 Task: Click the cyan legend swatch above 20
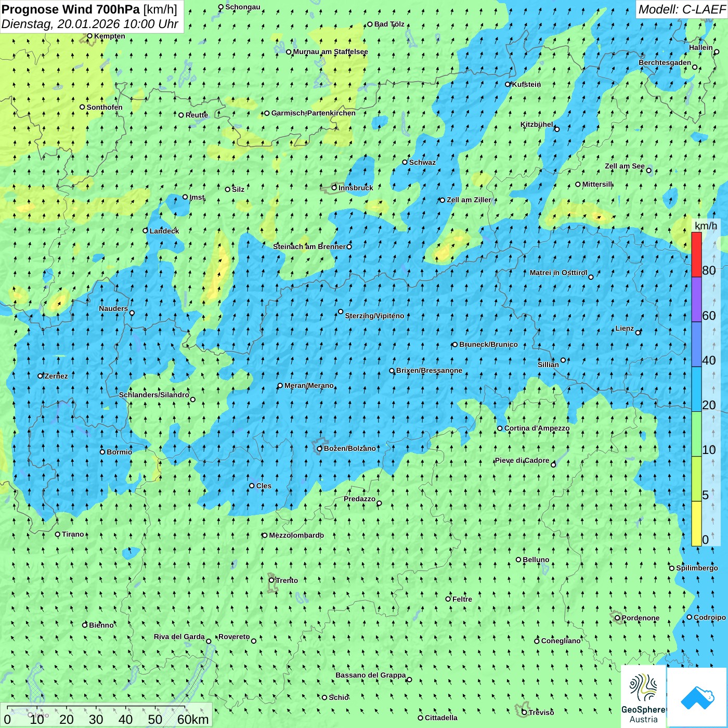tap(696, 389)
